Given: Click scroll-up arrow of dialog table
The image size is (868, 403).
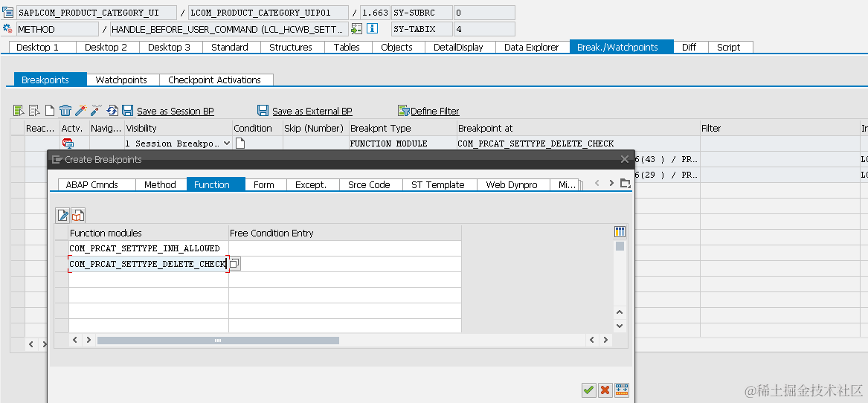Looking at the screenshot, I should (620, 313).
